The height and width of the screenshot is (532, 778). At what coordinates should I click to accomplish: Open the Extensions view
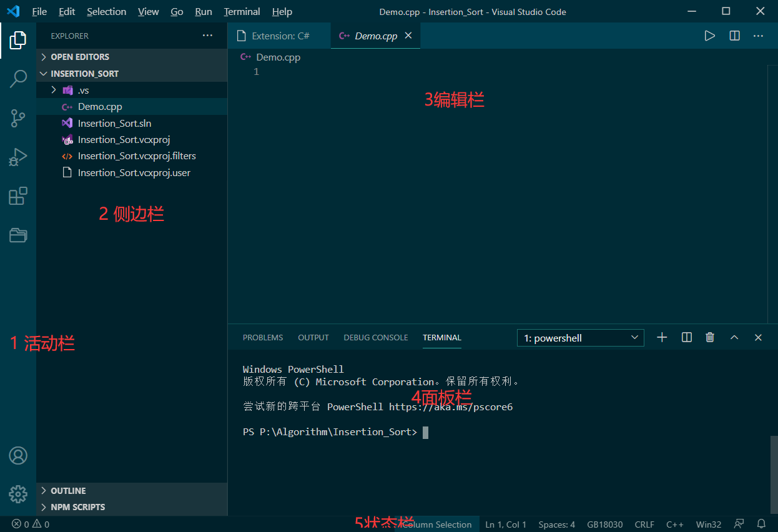click(x=18, y=195)
